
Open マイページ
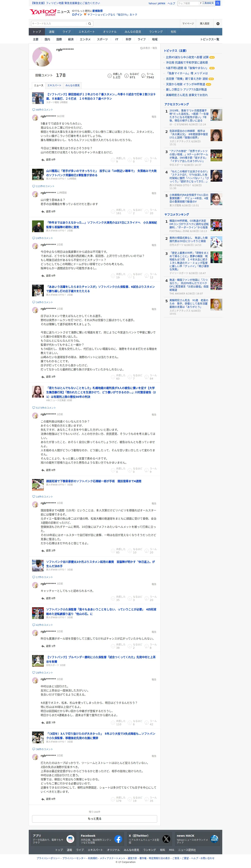pyautogui.click(x=188, y=23)
